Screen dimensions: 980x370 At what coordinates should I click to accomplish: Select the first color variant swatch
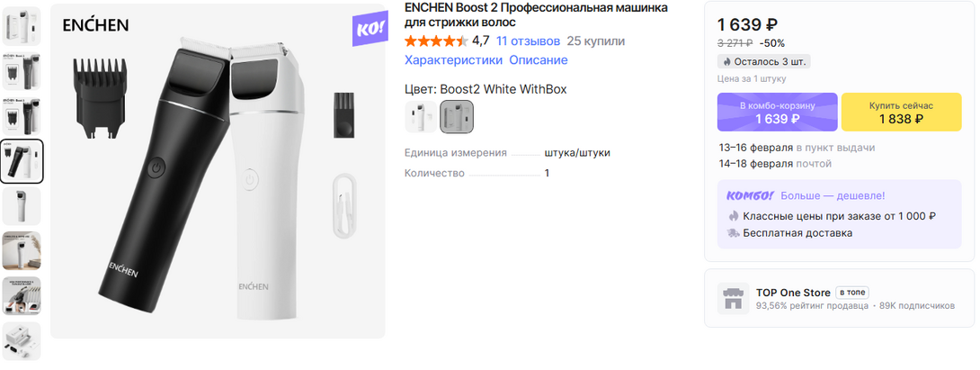421,116
